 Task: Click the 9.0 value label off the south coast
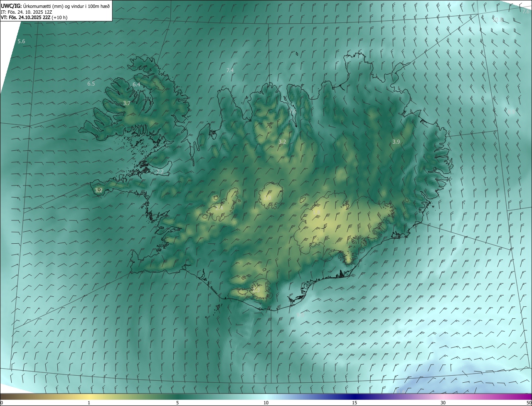[x=300, y=316]
